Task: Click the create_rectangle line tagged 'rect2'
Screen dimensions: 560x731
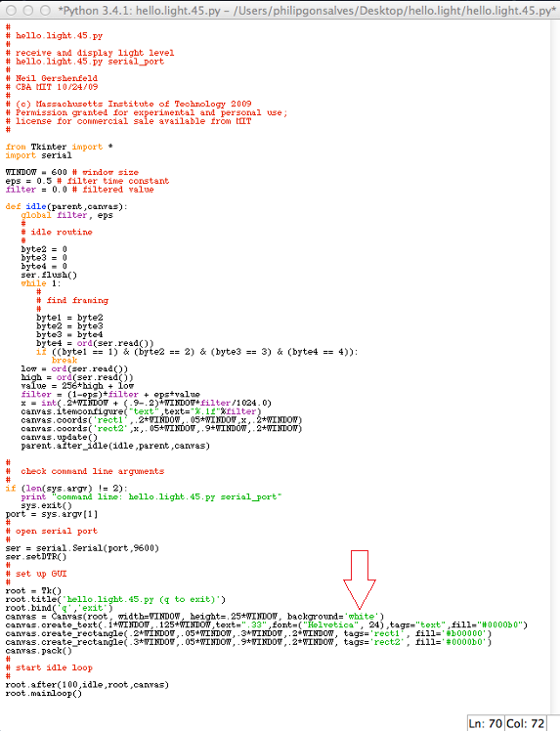Action: tap(249, 642)
